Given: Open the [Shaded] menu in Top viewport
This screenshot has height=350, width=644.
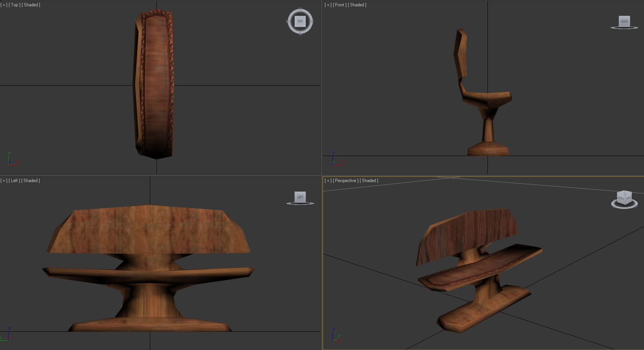Looking at the screenshot, I should click(x=31, y=5).
